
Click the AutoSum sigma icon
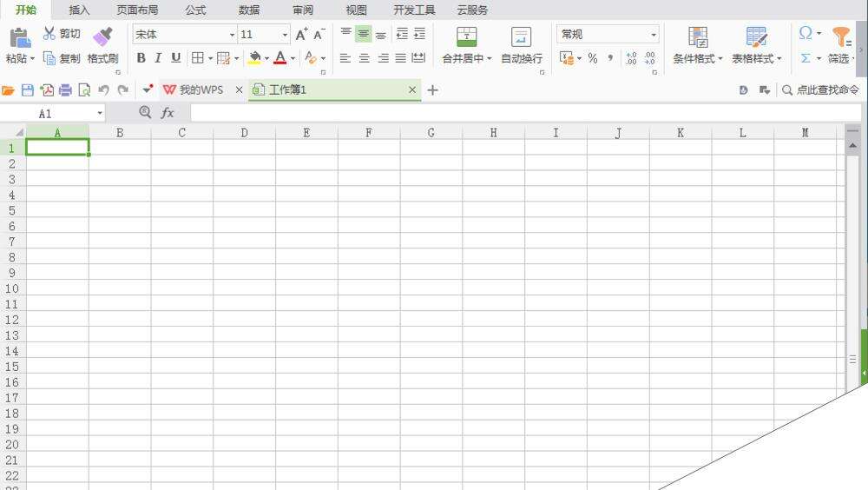point(806,57)
